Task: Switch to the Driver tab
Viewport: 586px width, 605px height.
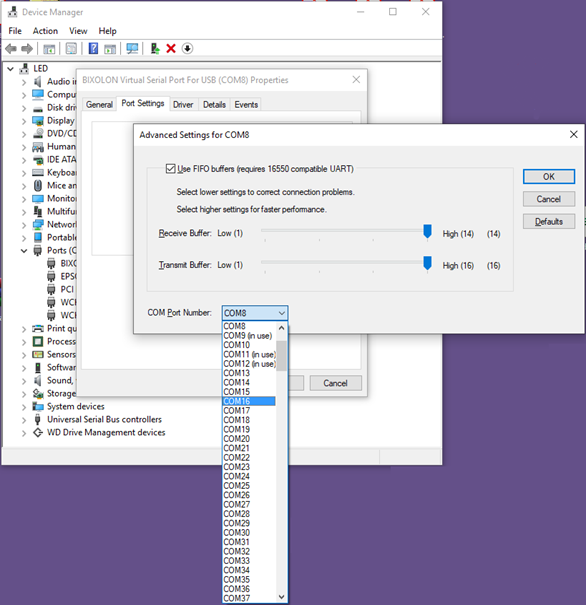Action: point(183,105)
